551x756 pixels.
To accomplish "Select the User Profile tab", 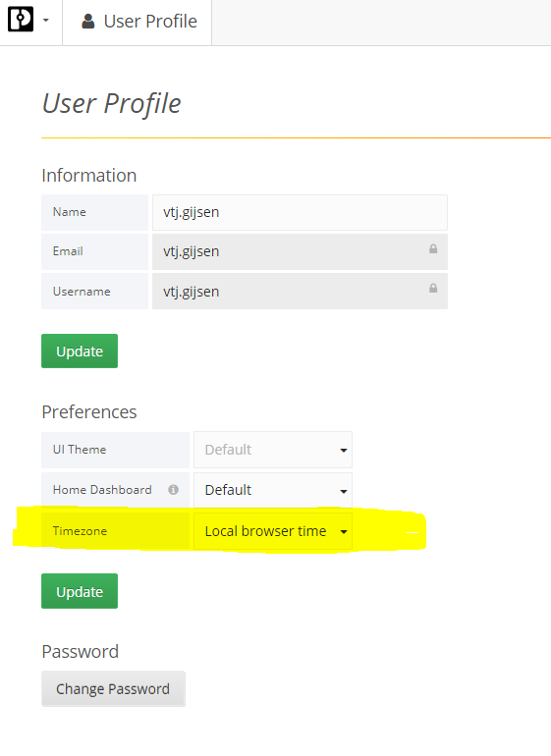I will point(138,22).
